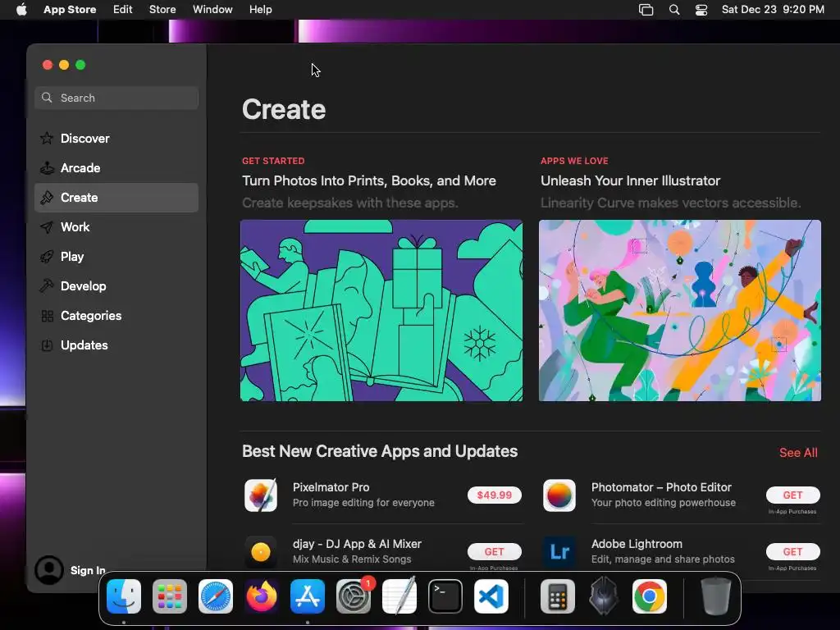The height and width of the screenshot is (630, 840).
Task: Launch Safari from the Dock
Action: tap(216, 596)
